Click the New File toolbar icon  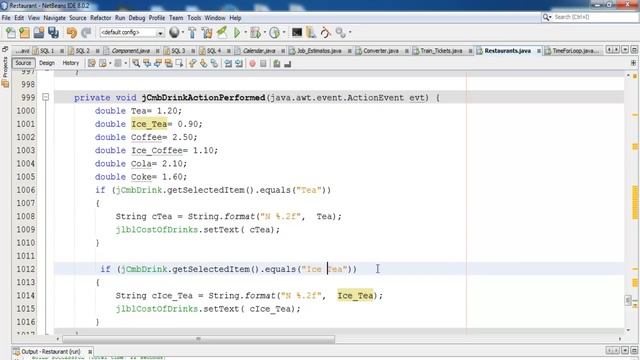tap(11, 33)
